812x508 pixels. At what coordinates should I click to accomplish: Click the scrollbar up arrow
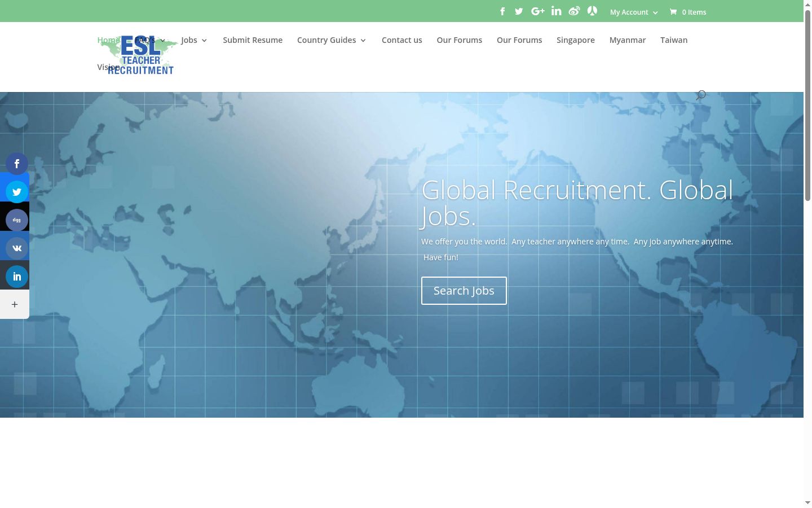807,4
